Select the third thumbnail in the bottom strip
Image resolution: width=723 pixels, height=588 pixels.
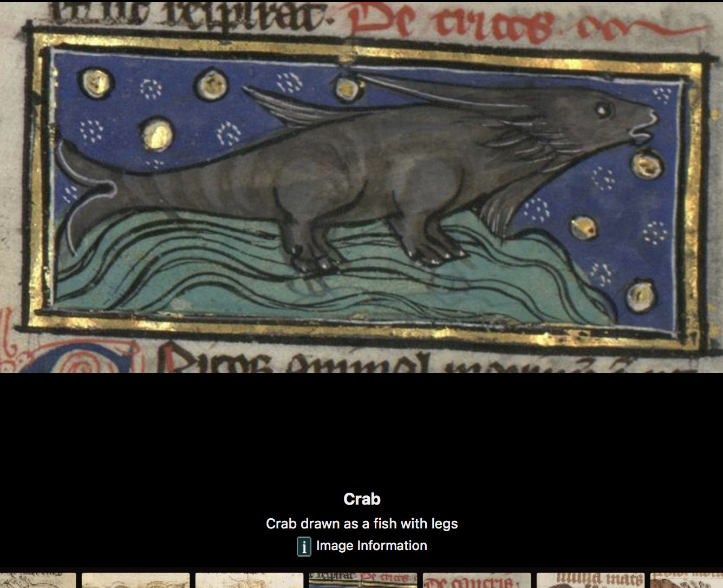(250, 580)
